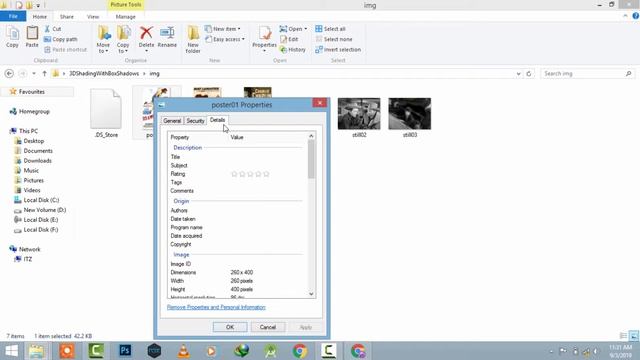
Task: Open the Easy access dropdown
Action: coord(225,39)
